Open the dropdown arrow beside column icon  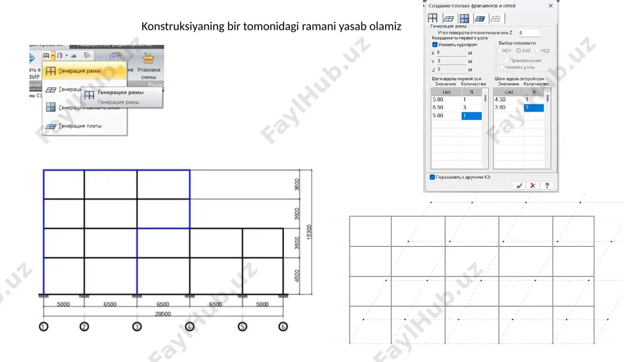point(66,55)
